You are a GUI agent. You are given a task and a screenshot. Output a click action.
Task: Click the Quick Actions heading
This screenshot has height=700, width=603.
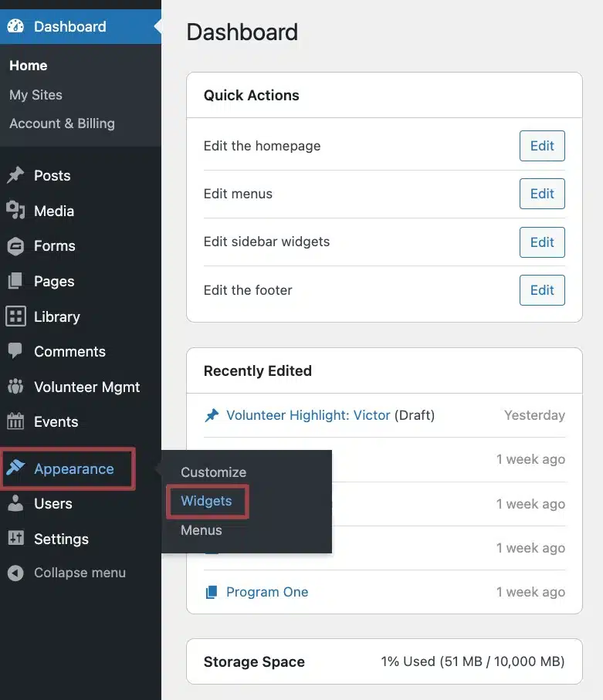coord(252,95)
